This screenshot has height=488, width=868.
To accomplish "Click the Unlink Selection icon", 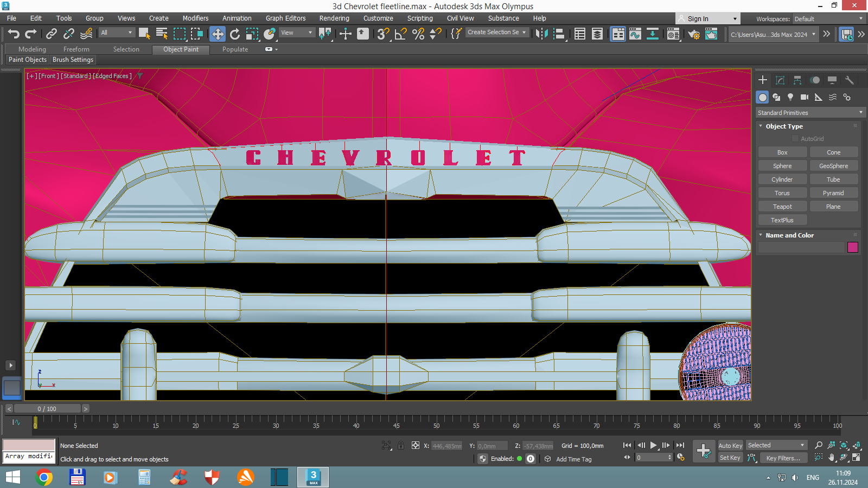I will point(68,34).
